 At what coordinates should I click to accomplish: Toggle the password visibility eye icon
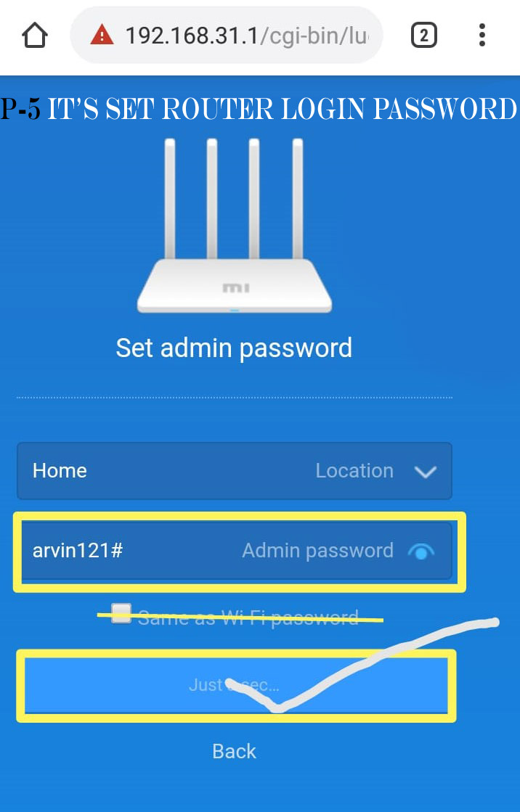pos(421,551)
